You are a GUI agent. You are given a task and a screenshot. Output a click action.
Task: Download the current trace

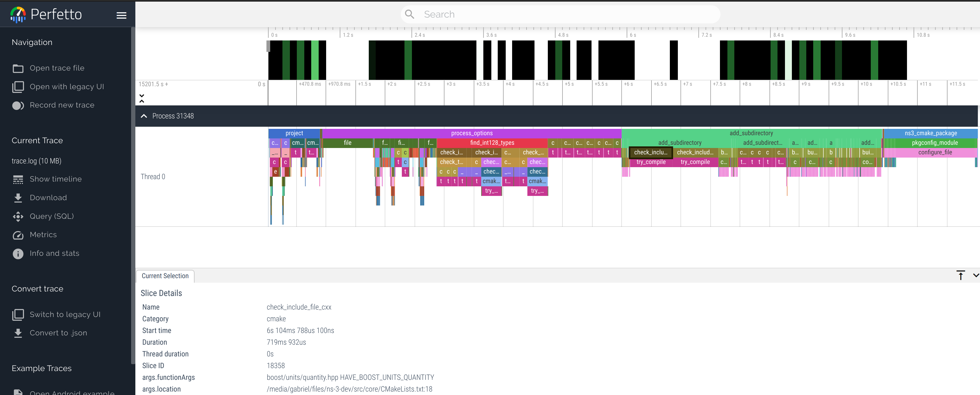pyautogui.click(x=48, y=197)
